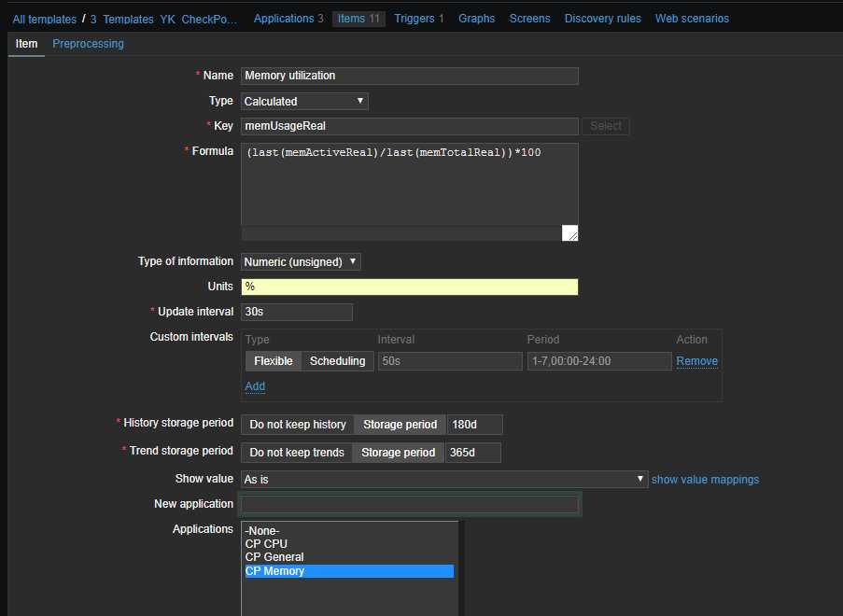Remove the custom interval row
The height and width of the screenshot is (616, 843).
pos(696,361)
